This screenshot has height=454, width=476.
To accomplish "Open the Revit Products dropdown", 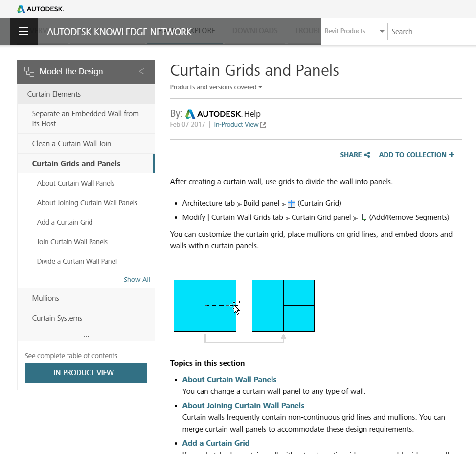I will coord(382,31).
